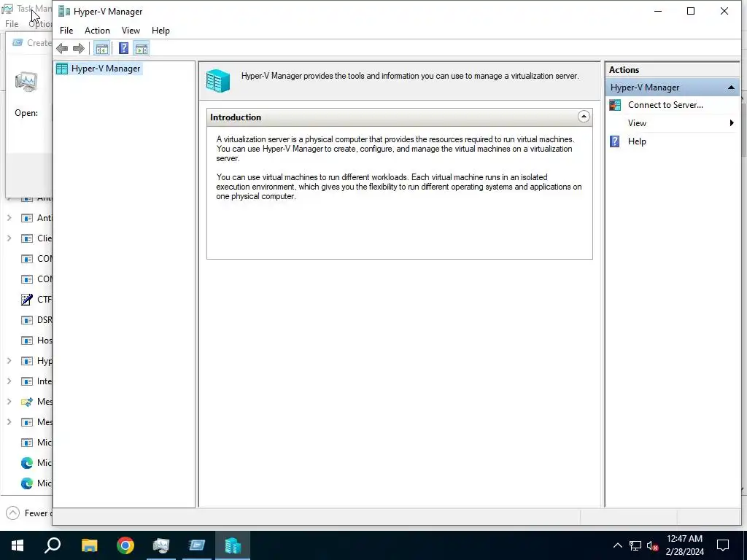Click the Introduction section title

(236, 117)
